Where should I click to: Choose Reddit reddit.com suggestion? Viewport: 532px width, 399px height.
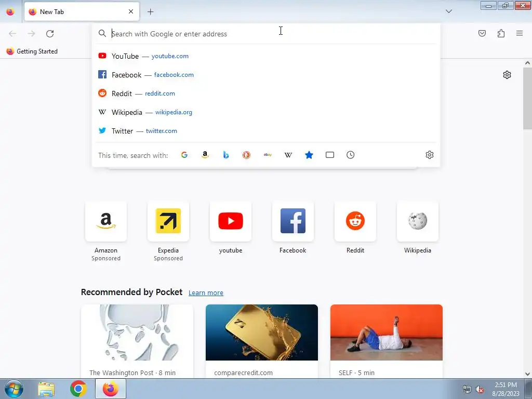coord(267,94)
